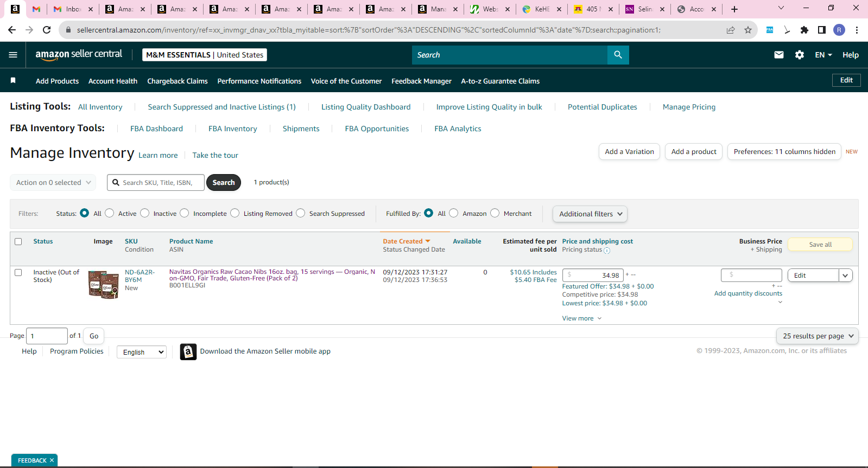This screenshot has height=468, width=868.
Task: Click the Add a product button
Action: (x=694, y=152)
